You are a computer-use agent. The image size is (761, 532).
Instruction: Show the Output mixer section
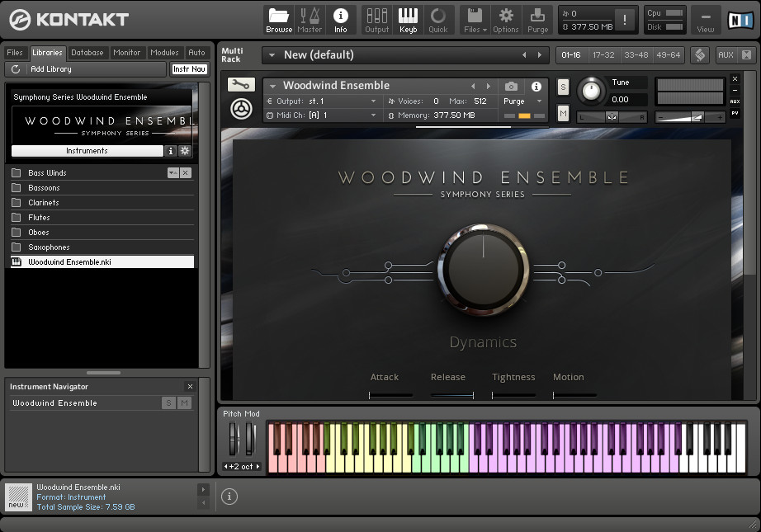(377, 20)
